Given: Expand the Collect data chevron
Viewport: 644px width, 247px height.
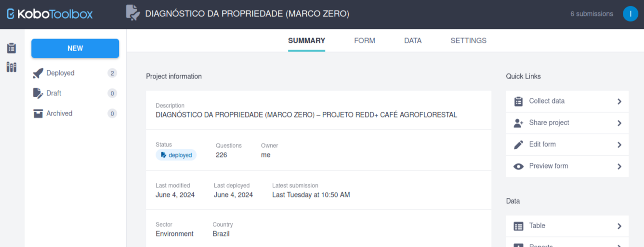Looking at the screenshot, I should click(619, 102).
